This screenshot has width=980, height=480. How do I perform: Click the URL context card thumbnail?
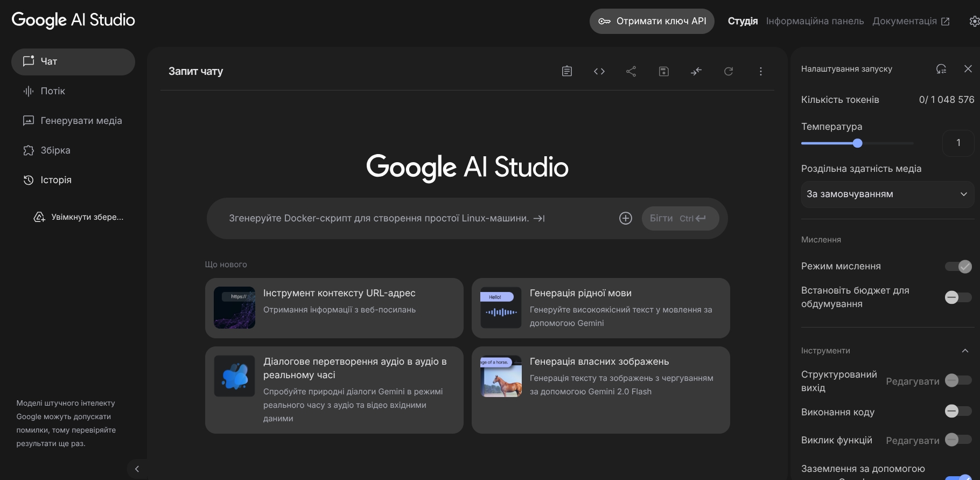click(x=235, y=308)
